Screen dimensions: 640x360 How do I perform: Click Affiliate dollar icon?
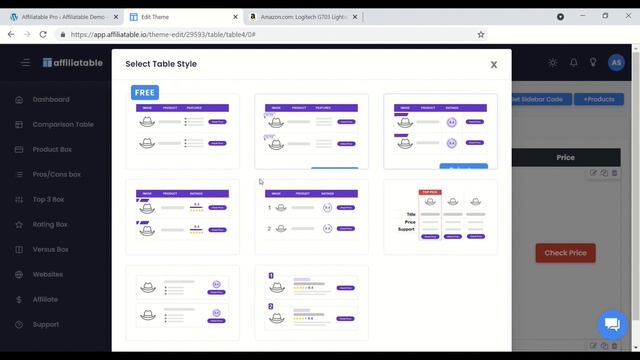(19, 300)
